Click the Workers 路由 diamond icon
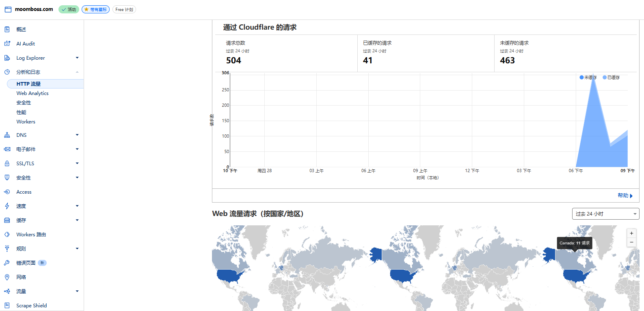 (x=7, y=234)
